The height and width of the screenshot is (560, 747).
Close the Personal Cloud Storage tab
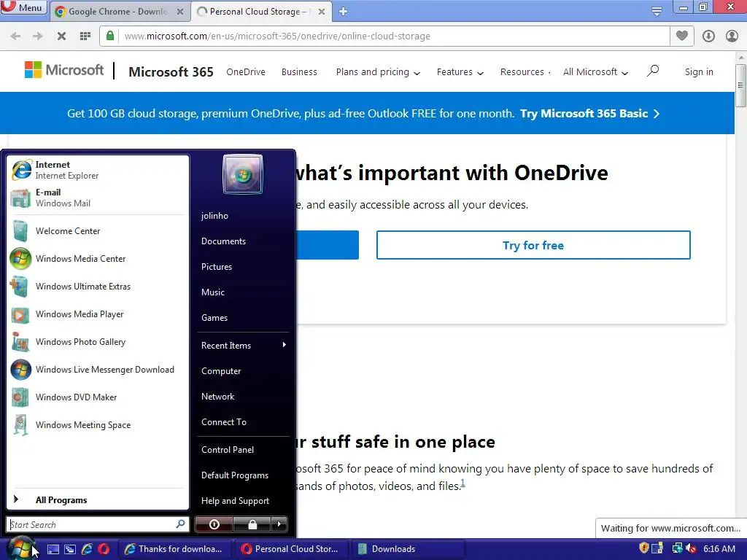[322, 12]
